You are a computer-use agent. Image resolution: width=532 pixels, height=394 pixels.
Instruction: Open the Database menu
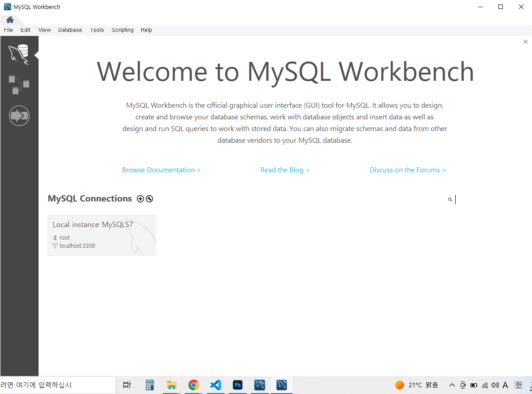click(x=70, y=30)
